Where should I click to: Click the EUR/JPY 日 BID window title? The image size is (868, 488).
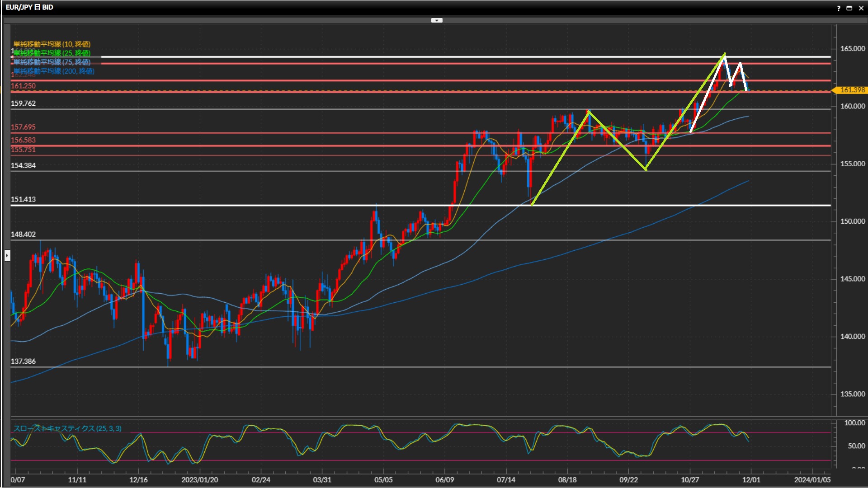[29, 7]
